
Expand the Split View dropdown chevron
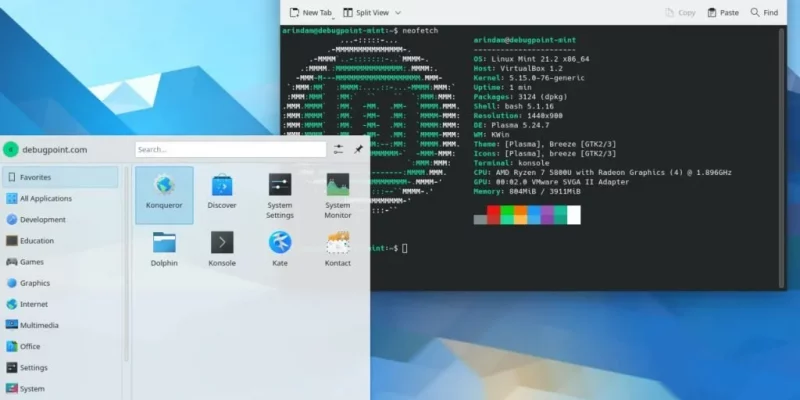398,13
